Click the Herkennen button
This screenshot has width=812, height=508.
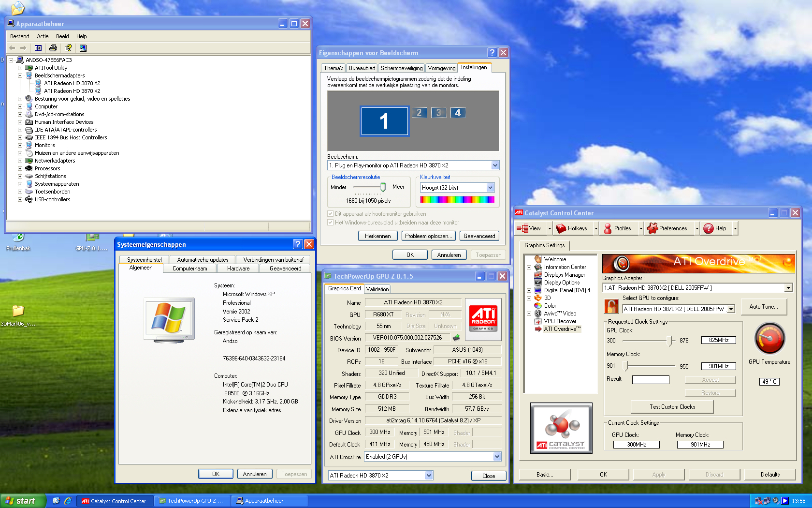coord(378,236)
